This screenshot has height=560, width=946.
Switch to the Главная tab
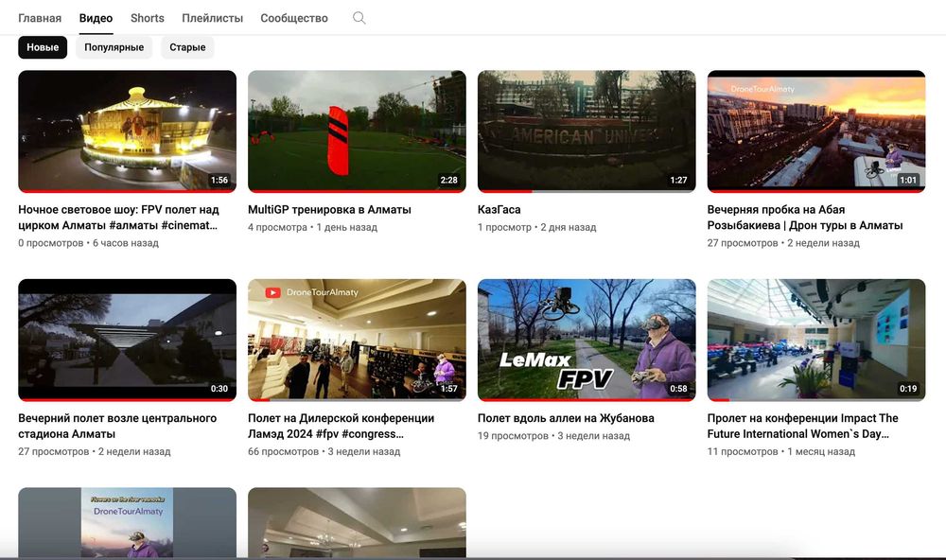[x=40, y=18]
